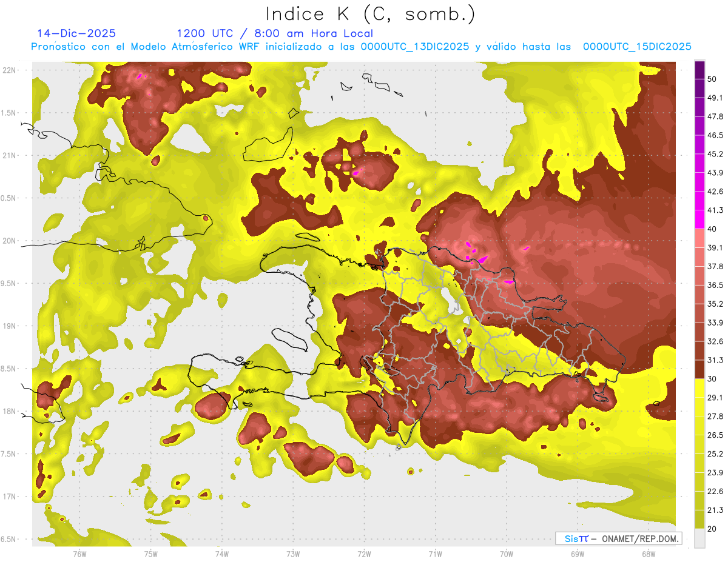Click the colorbar label '41.3'
Screen dimensions: 728x562
715,210
